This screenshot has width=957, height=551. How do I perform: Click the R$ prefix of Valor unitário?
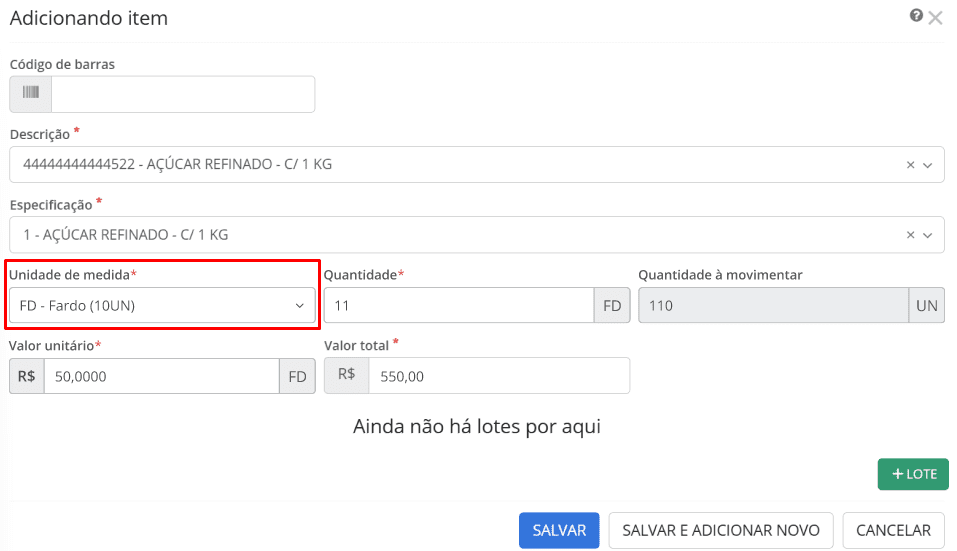pos(27,376)
